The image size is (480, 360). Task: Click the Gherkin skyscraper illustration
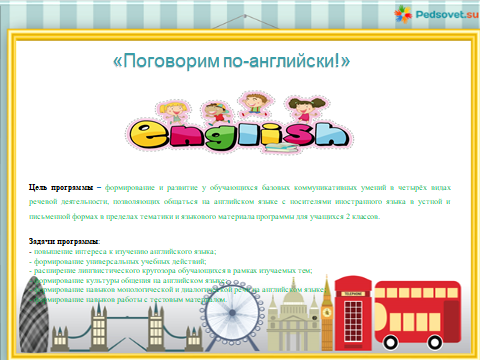click(34, 314)
